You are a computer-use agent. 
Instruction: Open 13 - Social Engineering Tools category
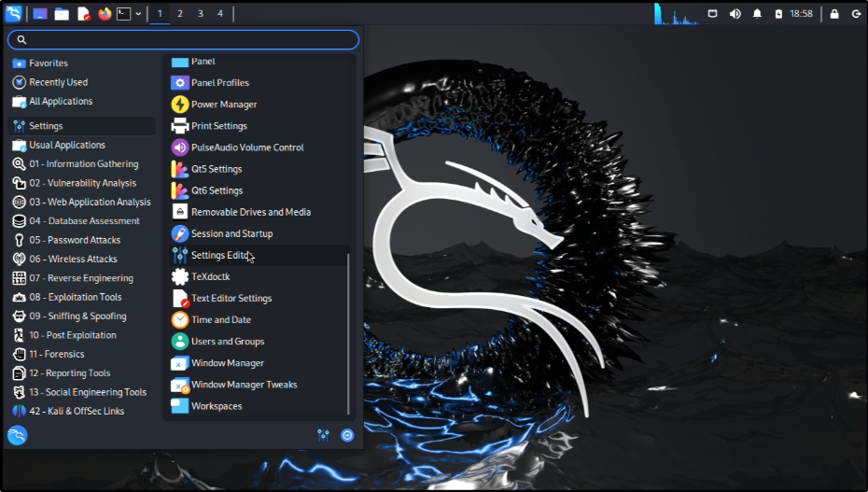point(81,392)
